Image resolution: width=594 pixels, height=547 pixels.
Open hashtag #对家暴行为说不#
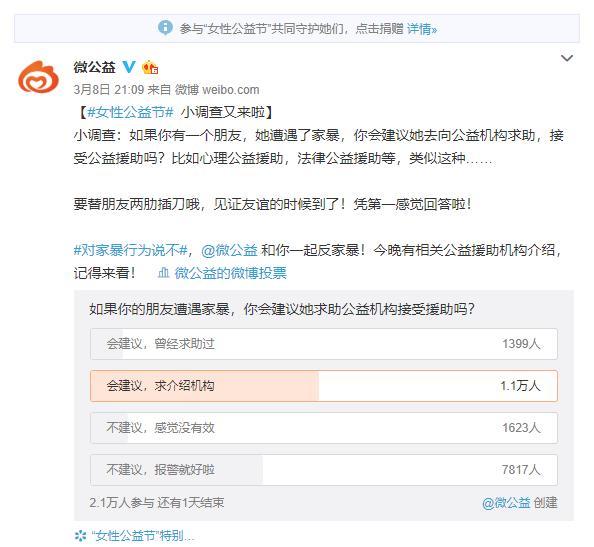coord(131,250)
